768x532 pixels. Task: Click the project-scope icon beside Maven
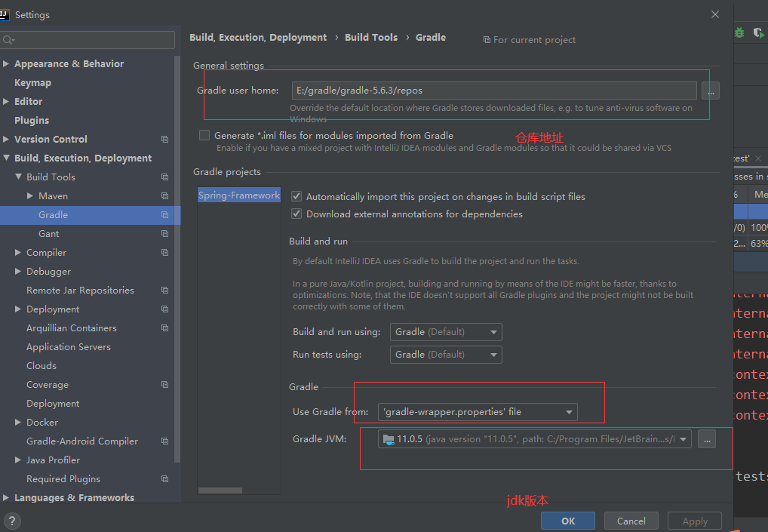[165, 196]
